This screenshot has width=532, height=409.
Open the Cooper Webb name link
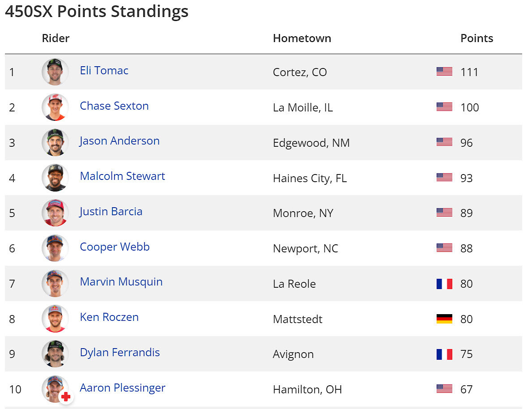[x=115, y=247]
